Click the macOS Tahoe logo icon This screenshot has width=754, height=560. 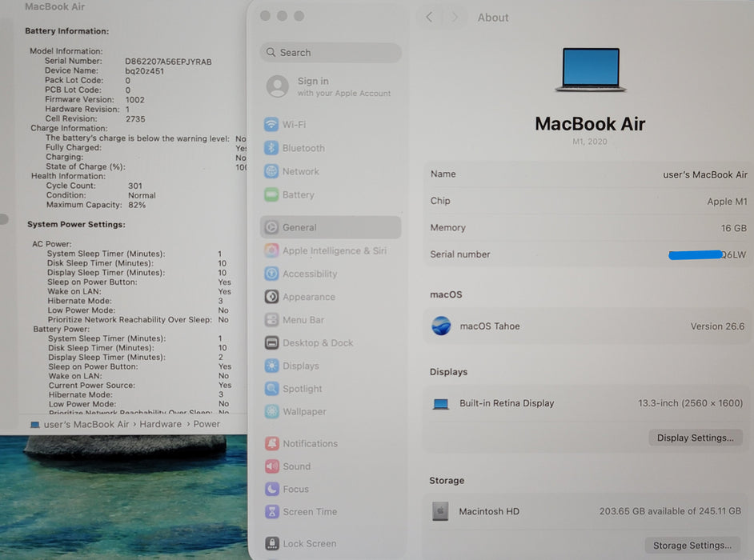(441, 326)
